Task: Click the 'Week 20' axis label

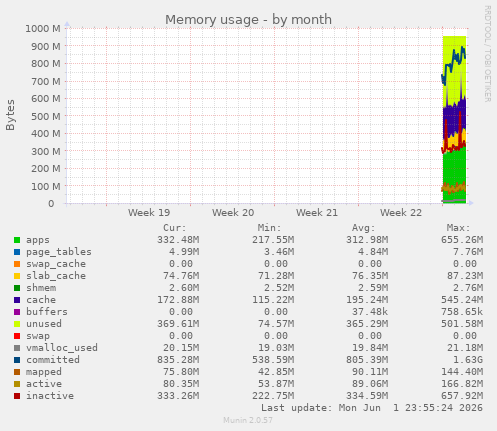Action: 233,213
